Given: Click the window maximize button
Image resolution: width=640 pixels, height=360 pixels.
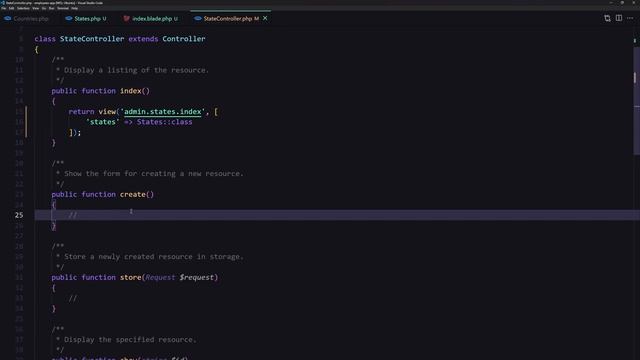Looking at the screenshot, I should (622, 2).
